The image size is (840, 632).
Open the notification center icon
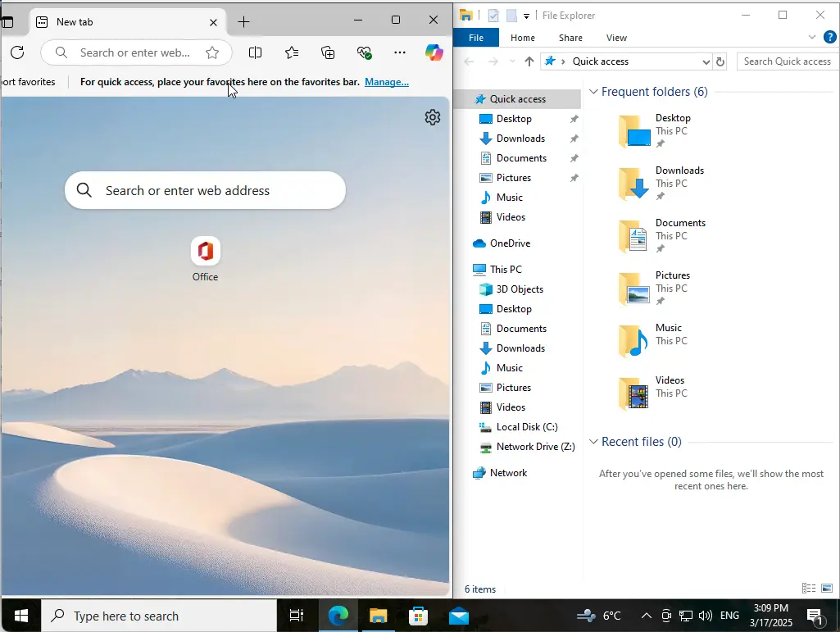click(x=816, y=616)
